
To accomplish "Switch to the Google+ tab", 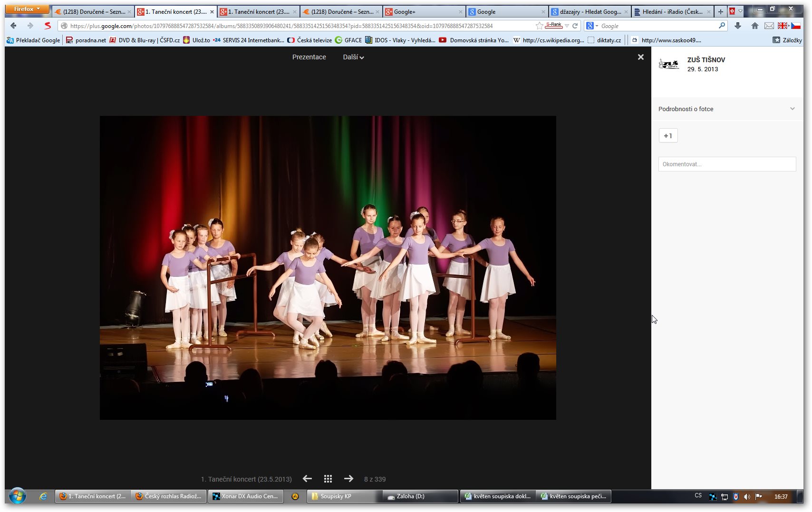I will [x=420, y=11].
